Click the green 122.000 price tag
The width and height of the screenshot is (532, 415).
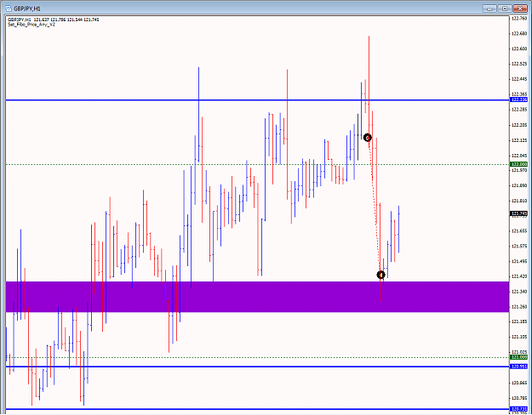[x=518, y=164]
